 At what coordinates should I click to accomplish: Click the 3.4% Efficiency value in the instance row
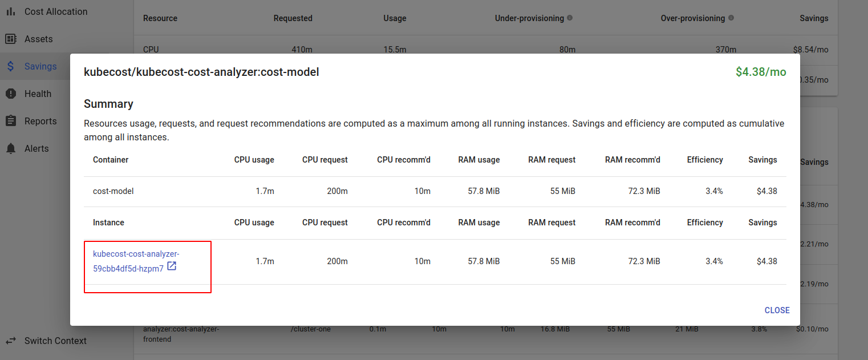[714, 261]
